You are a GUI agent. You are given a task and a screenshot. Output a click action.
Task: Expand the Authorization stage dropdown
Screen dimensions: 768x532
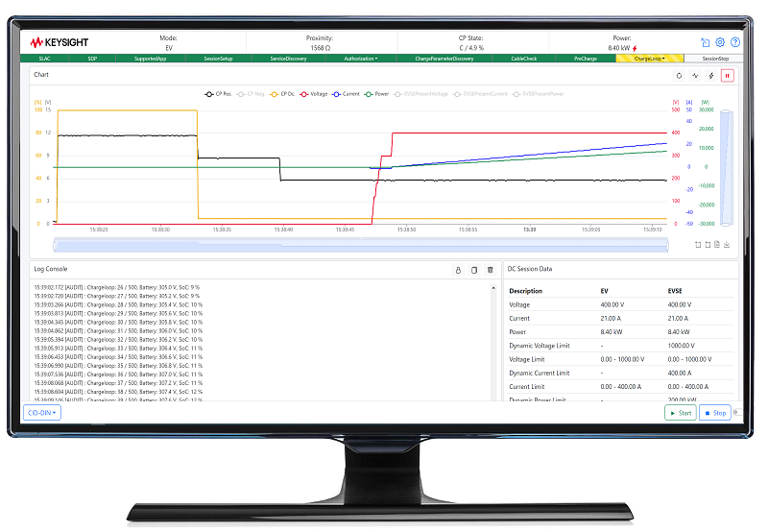click(361, 59)
